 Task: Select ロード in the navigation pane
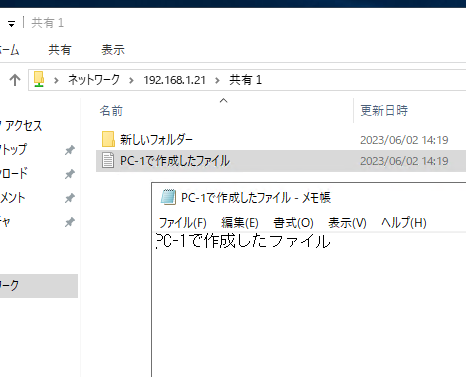point(14,173)
